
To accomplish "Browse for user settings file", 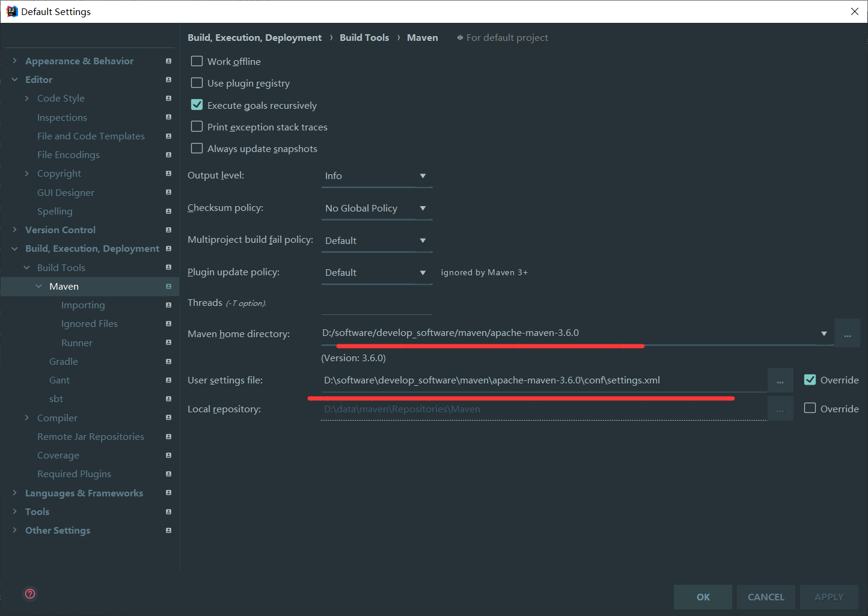I will tap(780, 380).
